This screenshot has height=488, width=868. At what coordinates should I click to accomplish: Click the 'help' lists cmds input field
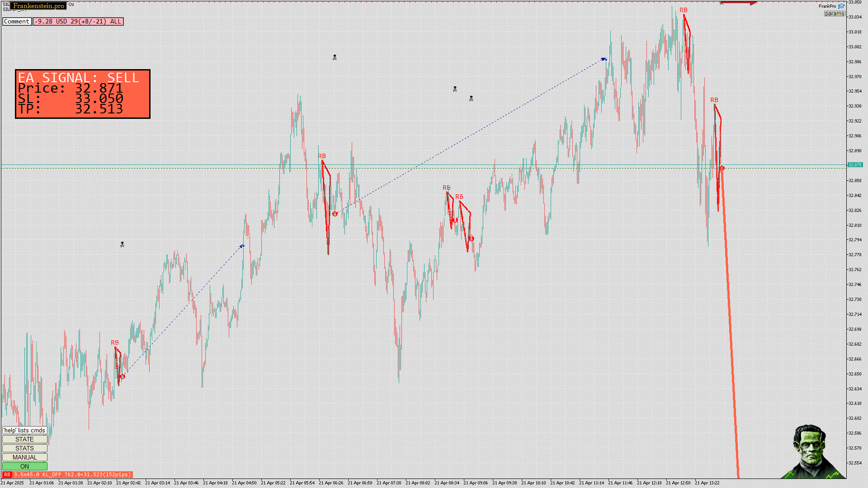[24, 430]
